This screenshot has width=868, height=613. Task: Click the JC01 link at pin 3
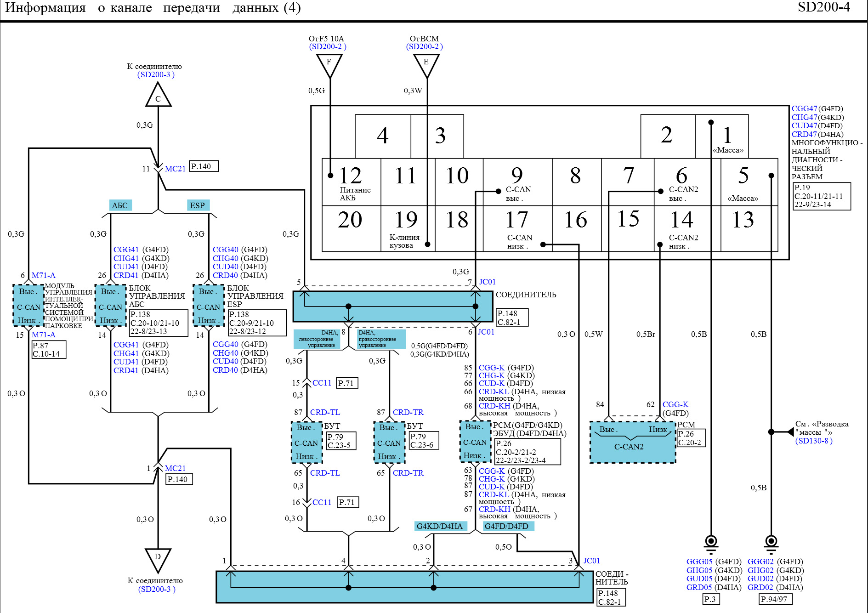592,561
